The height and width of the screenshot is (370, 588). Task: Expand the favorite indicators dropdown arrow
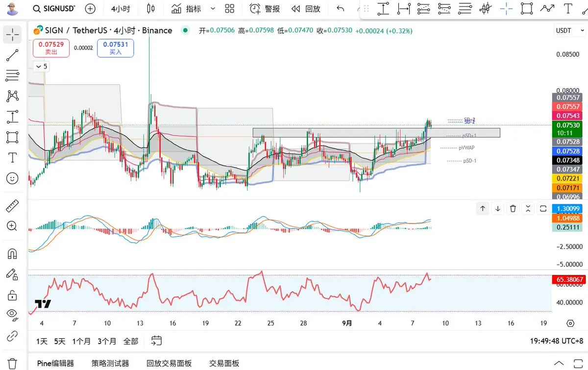pyautogui.click(x=213, y=8)
